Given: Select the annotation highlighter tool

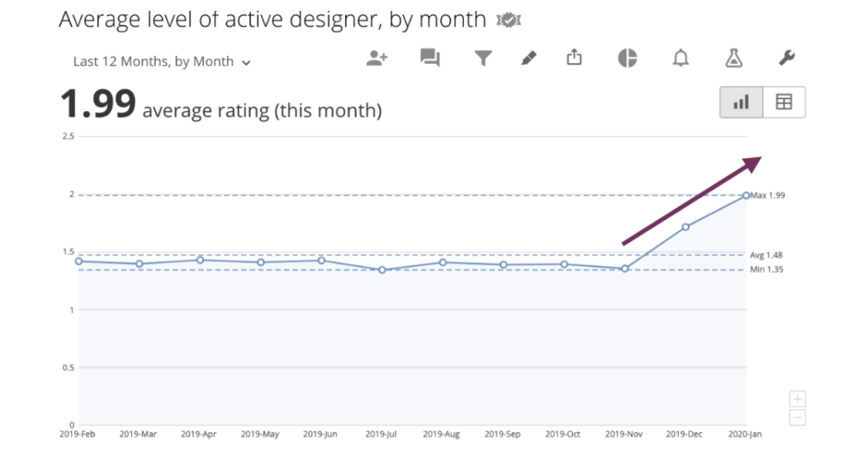Looking at the screenshot, I should pos(529,58).
